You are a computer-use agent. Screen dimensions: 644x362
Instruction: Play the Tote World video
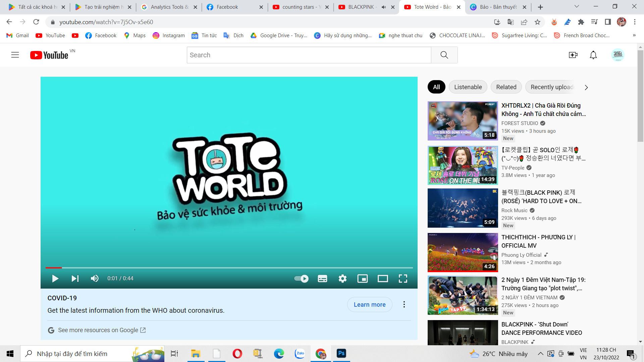tap(55, 279)
